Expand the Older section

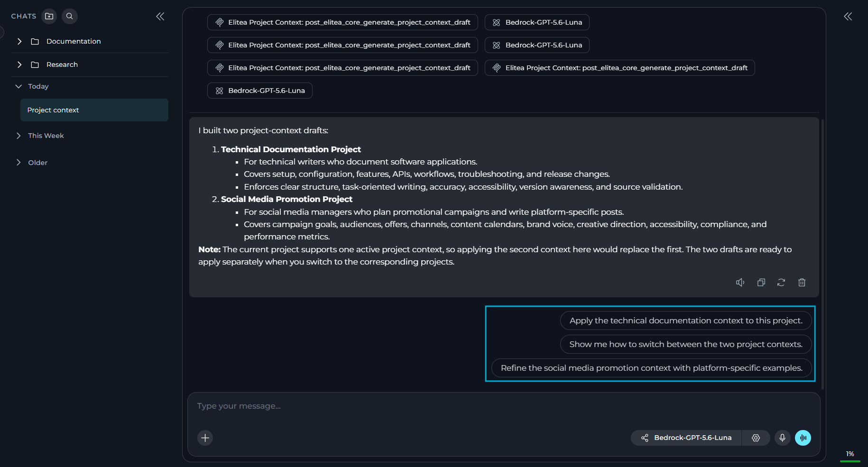point(18,163)
